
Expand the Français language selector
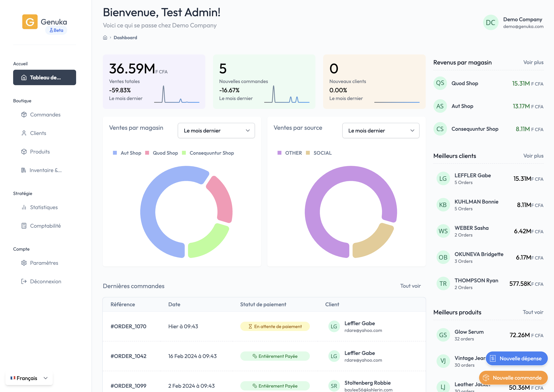click(29, 378)
